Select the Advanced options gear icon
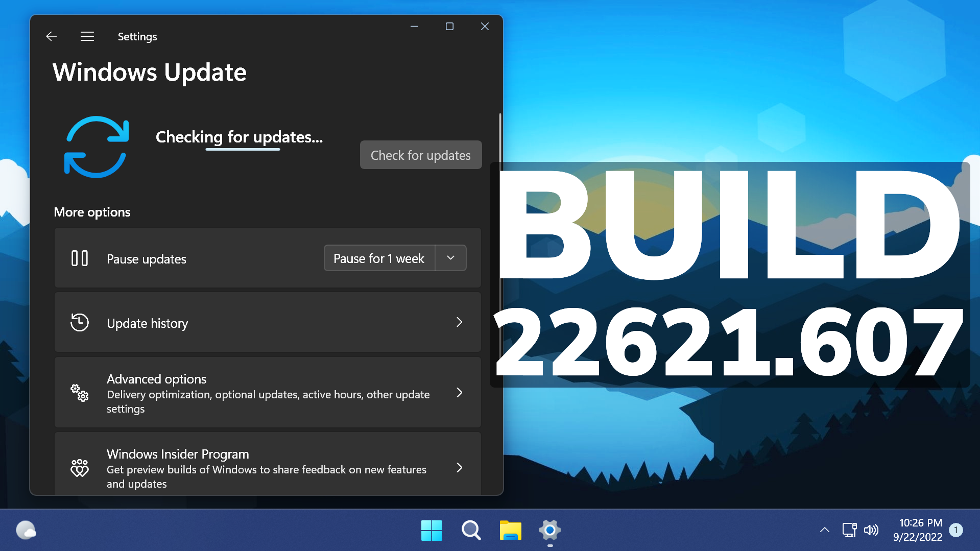Viewport: 980px width, 551px height. click(80, 393)
